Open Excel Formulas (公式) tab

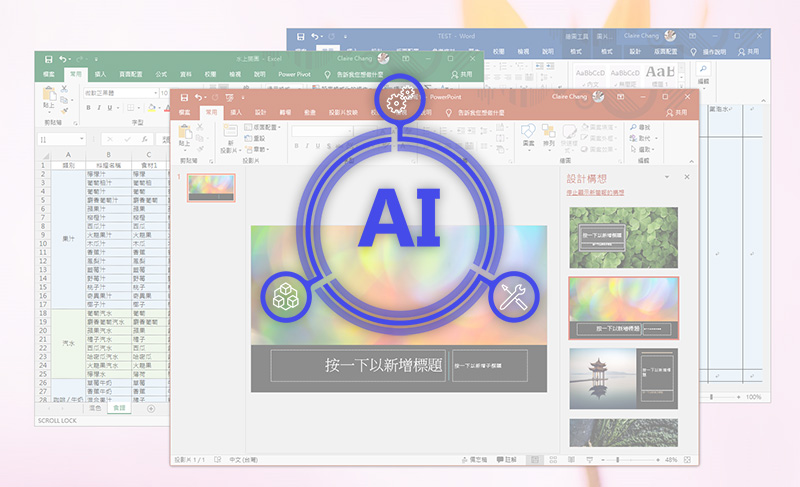(x=161, y=74)
